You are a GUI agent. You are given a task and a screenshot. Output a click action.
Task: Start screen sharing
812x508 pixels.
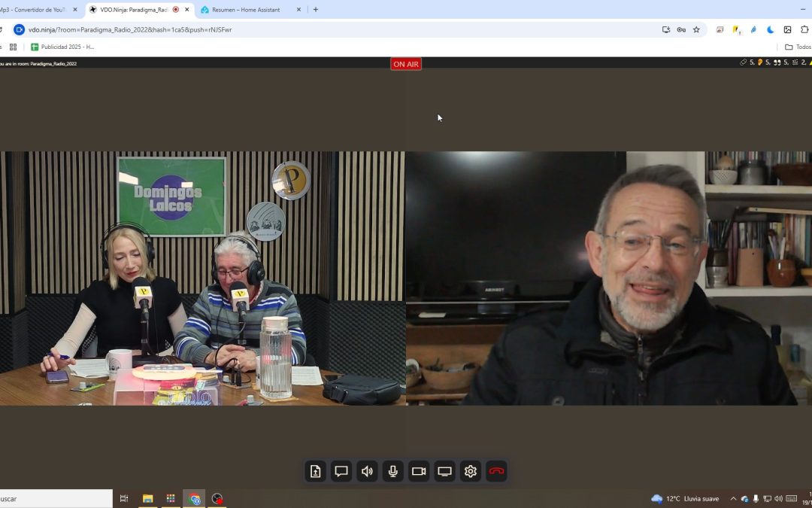click(x=444, y=471)
